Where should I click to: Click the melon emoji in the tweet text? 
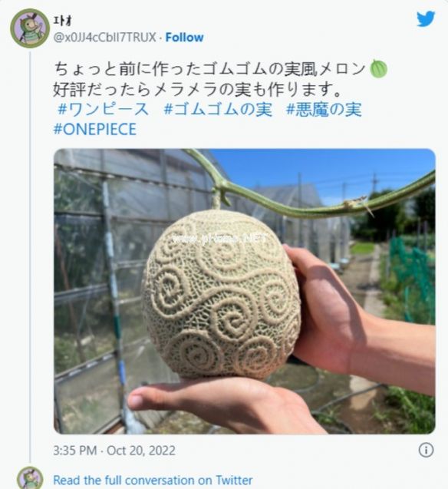click(378, 69)
